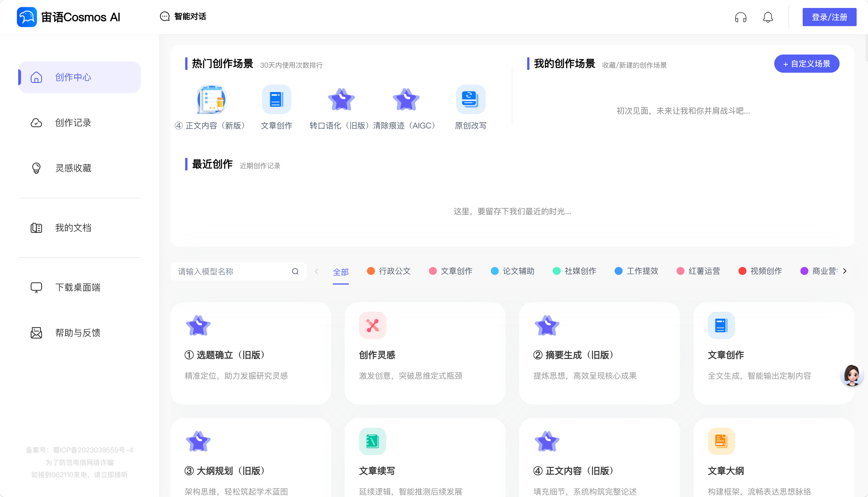
Task: Open the floating assistant avatar
Action: [852, 375]
